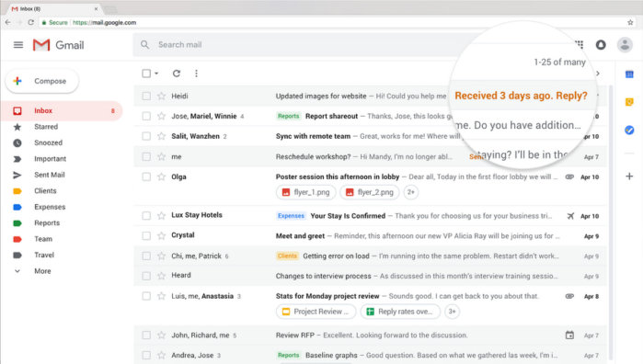Open the Tasks side panel icon
This screenshot has height=364, width=643.
click(629, 130)
